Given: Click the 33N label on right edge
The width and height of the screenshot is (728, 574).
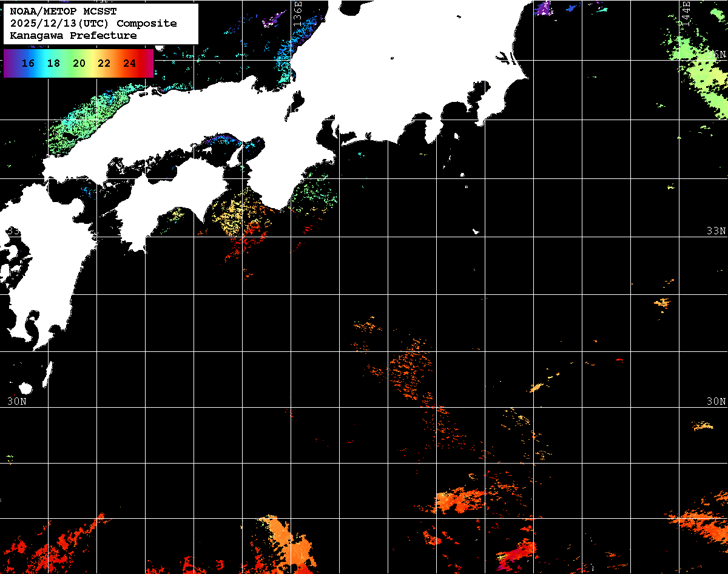Looking at the screenshot, I should click(x=716, y=231).
